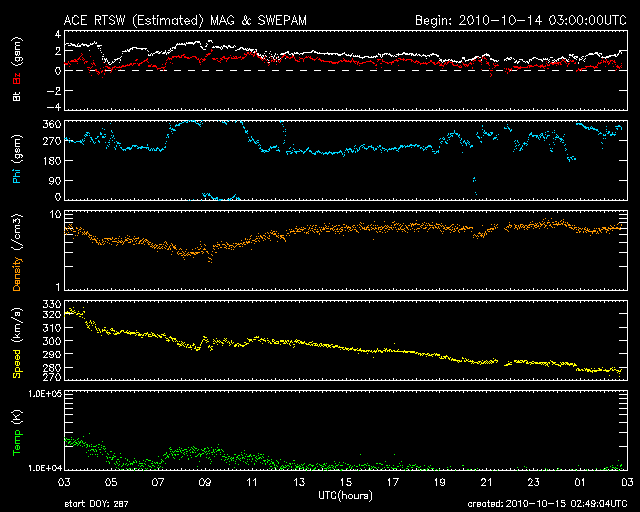Screen dimensions: 640x512
Task: Click the '320' tick on Speed axis
Action: (x=52, y=314)
